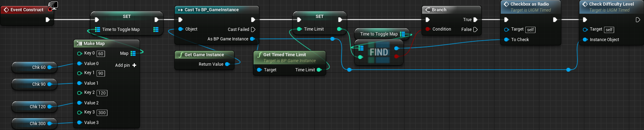Click the Condition pin on Branch
Image resolution: width=644 pixels, height=130 pixels.
[428, 29]
